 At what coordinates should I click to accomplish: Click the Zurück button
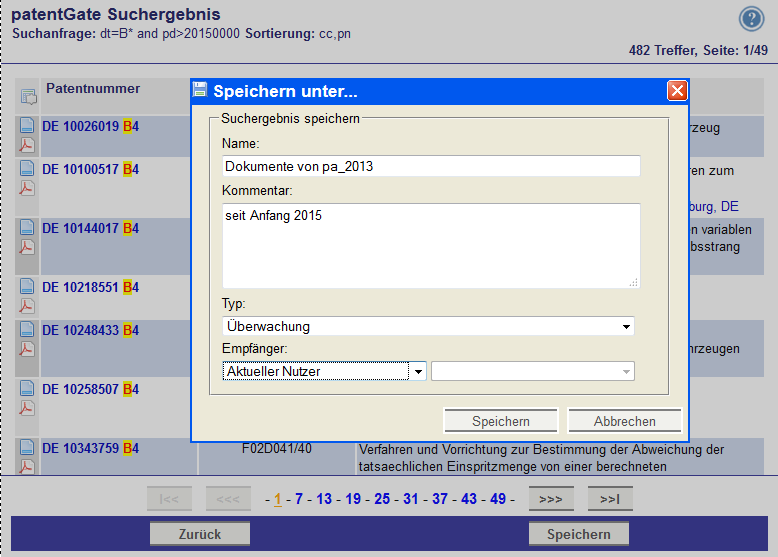[200, 534]
